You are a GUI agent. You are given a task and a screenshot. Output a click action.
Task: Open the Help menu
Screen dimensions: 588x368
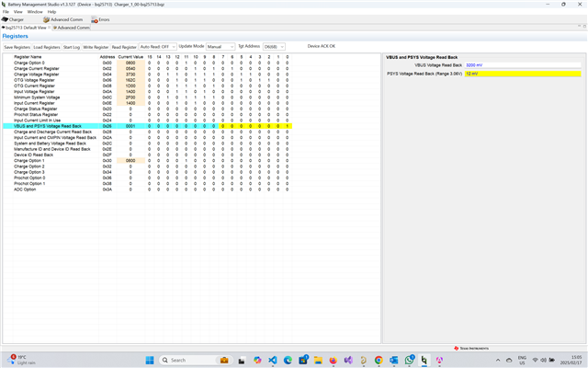[x=51, y=12]
